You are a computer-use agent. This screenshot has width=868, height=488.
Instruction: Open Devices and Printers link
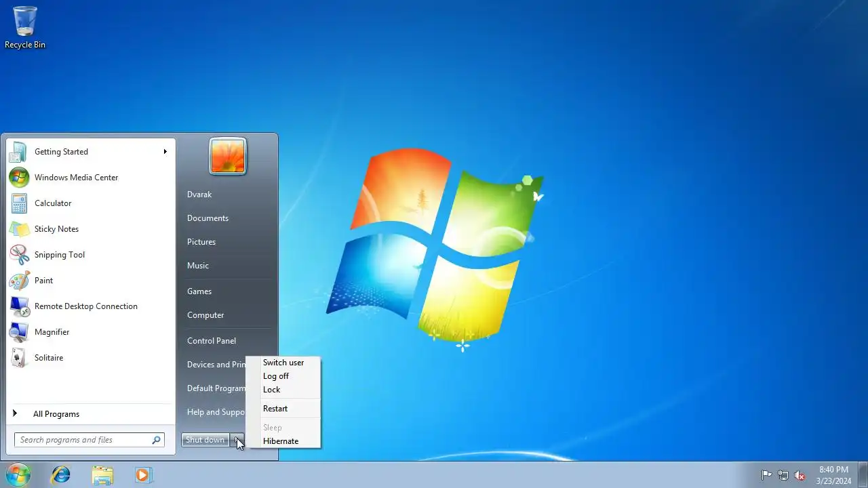(x=216, y=365)
